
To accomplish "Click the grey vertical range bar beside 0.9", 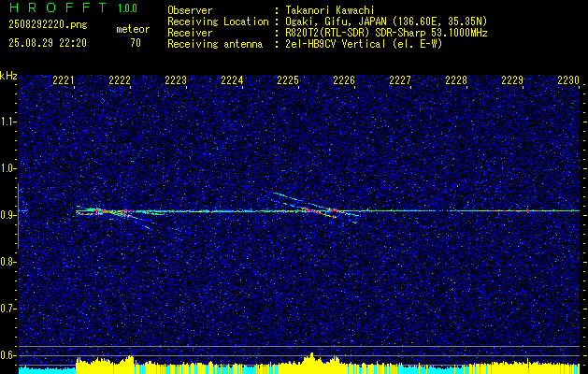I will pyautogui.click(x=18, y=216).
